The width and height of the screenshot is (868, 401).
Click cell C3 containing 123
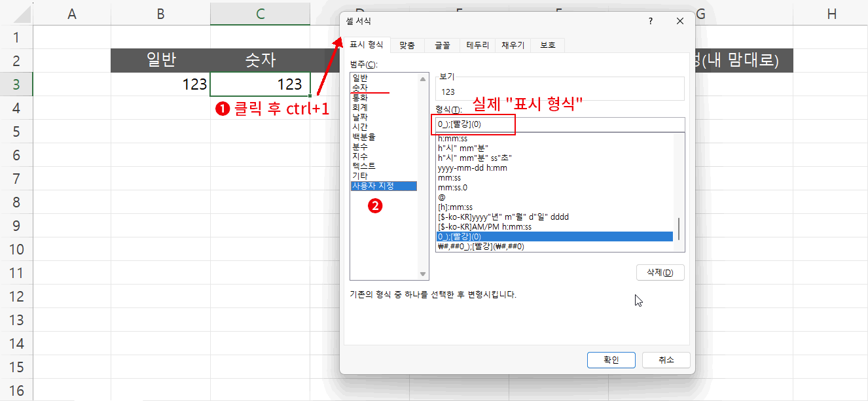(x=260, y=84)
